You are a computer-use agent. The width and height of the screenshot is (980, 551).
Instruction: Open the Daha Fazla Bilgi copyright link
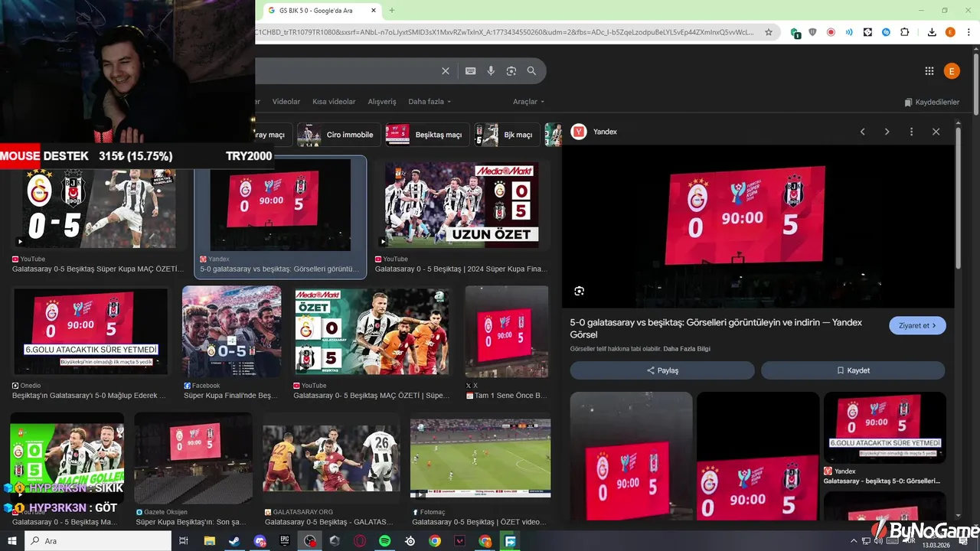[x=687, y=349]
